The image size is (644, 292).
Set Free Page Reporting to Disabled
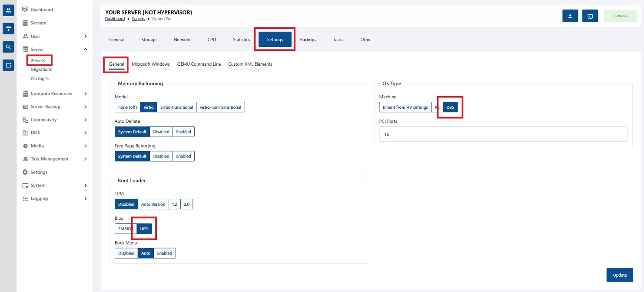click(x=161, y=156)
